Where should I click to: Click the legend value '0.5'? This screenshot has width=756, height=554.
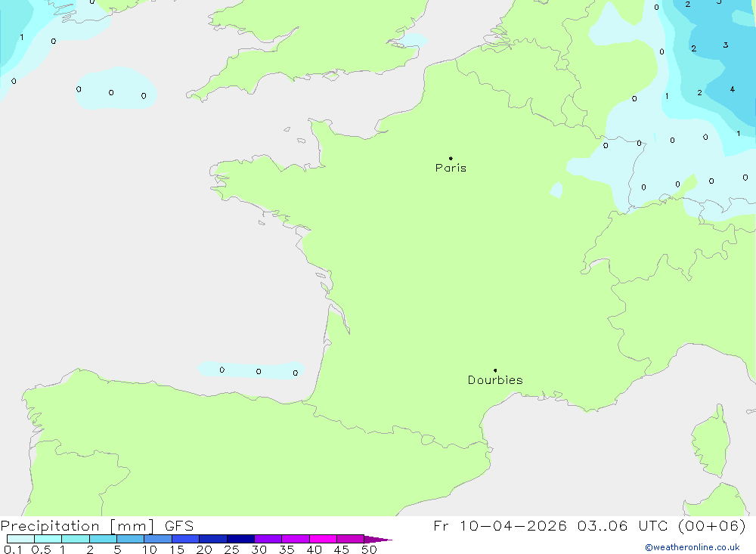(x=41, y=549)
